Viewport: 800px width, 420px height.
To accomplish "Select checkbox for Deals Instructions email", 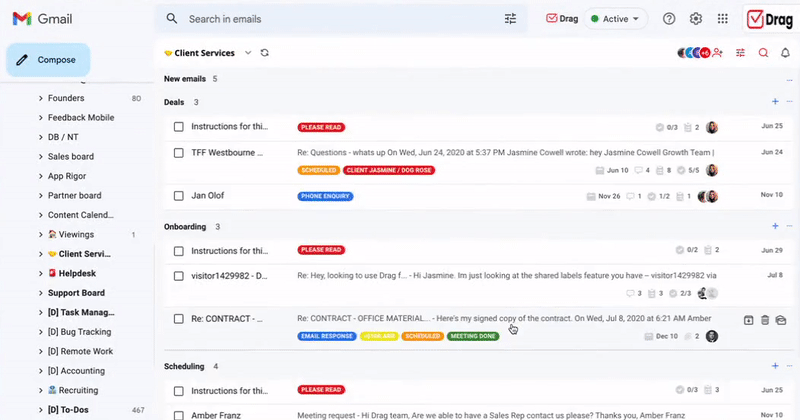I will (179, 127).
